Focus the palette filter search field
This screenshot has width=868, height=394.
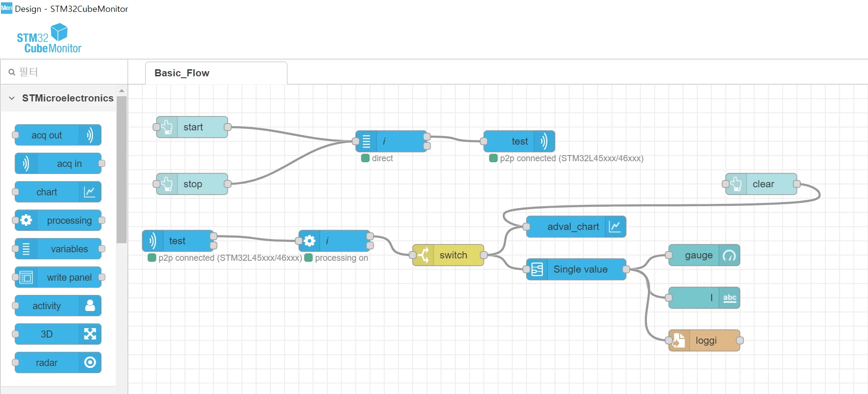[x=64, y=72]
